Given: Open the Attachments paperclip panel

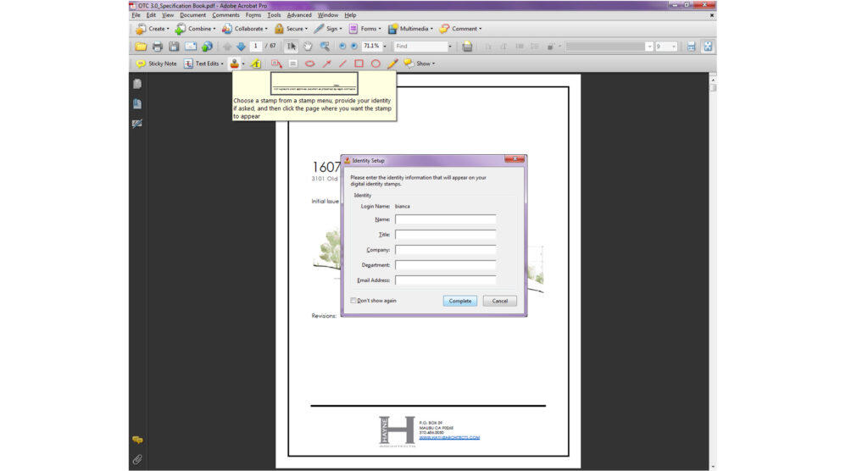Looking at the screenshot, I should click(137, 459).
